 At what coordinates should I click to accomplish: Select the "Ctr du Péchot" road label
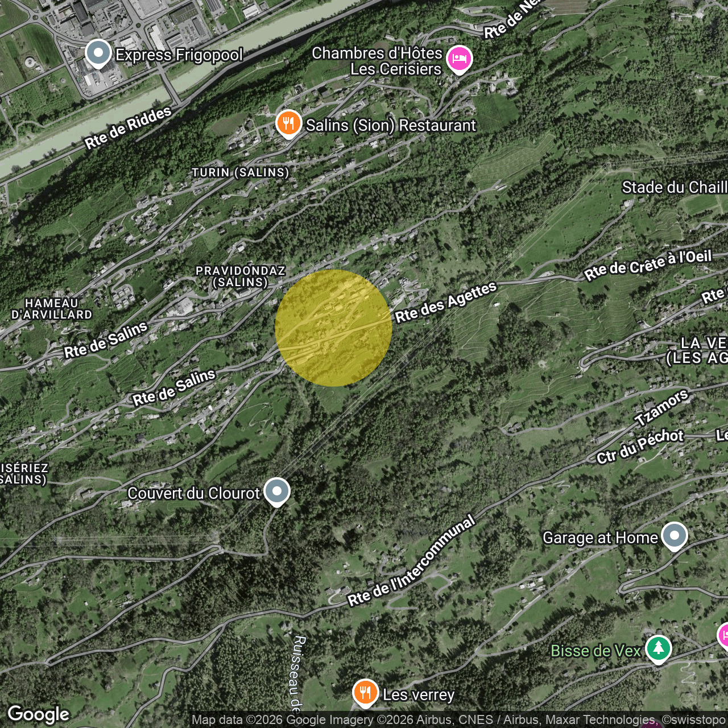tap(640, 446)
